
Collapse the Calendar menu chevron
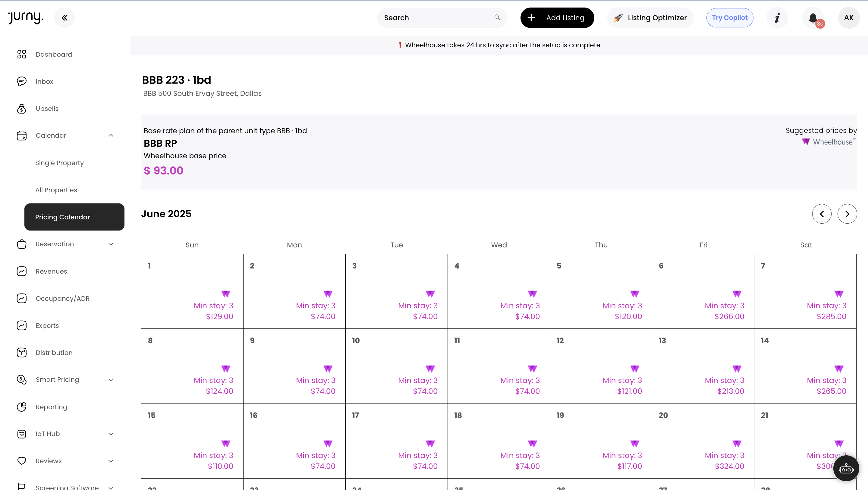[x=111, y=136]
